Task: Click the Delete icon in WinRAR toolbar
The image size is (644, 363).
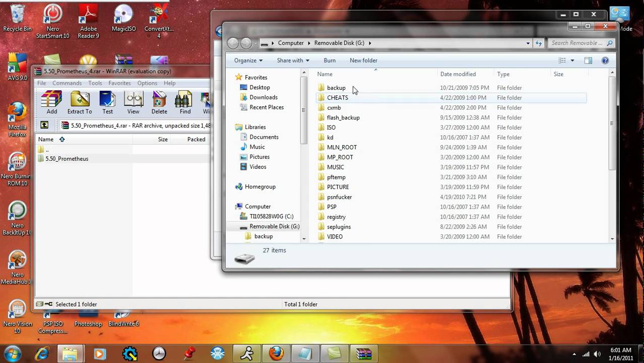Action: click(x=159, y=102)
